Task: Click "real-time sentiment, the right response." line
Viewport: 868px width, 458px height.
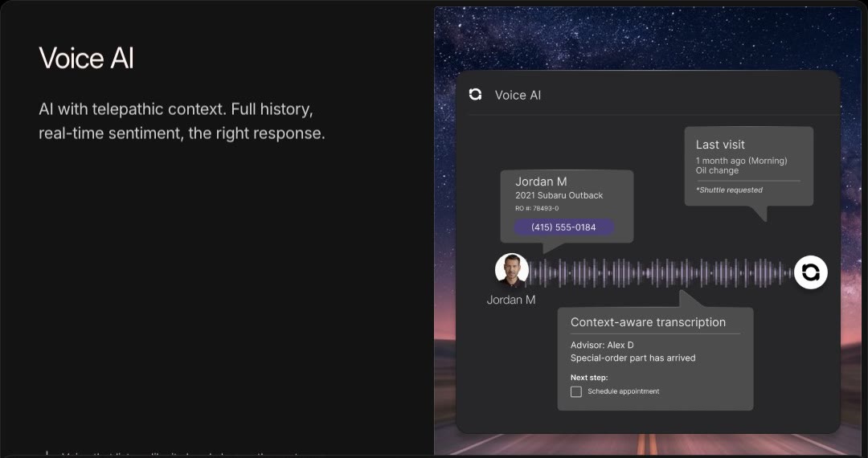Action: pos(182,133)
